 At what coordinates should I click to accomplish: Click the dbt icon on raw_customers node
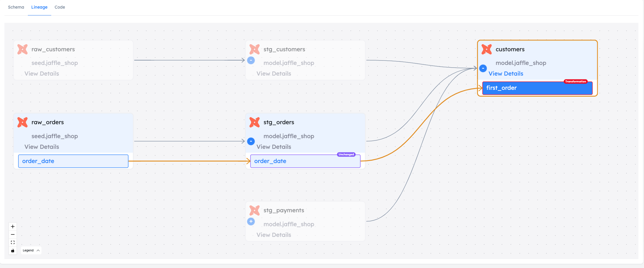(22, 49)
